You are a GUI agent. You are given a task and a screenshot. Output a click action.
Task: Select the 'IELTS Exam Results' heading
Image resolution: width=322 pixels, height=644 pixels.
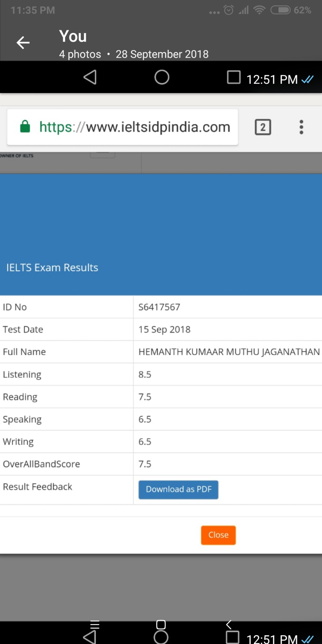pos(52,268)
